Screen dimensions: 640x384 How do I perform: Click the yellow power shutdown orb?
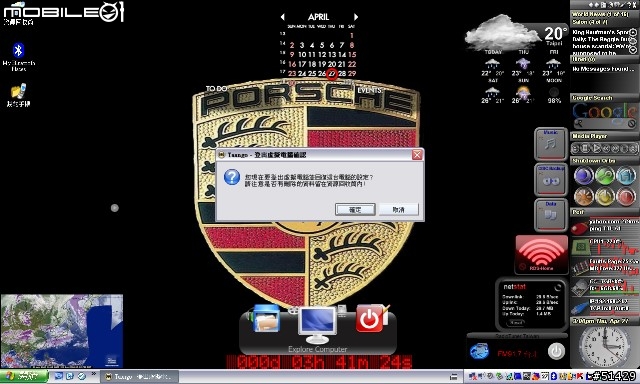click(605, 197)
